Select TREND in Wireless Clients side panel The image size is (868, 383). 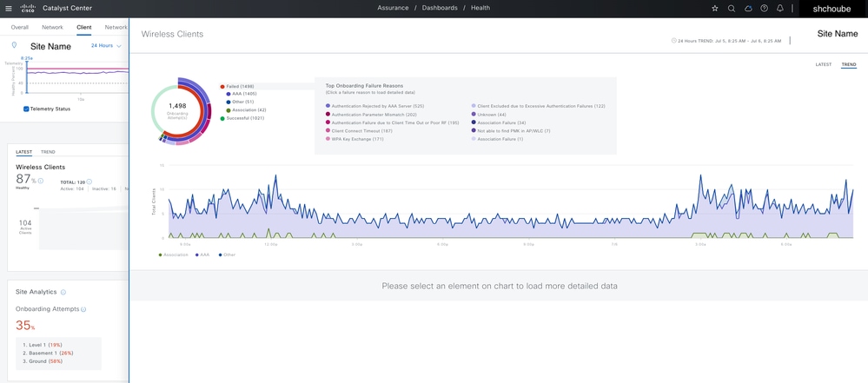pos(849,65)
